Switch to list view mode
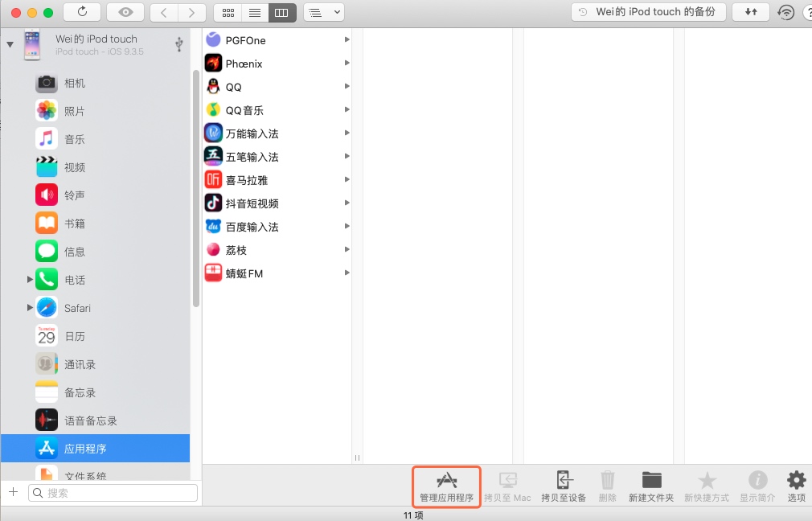This screenshot has width=812, height=521. [255, 13]
